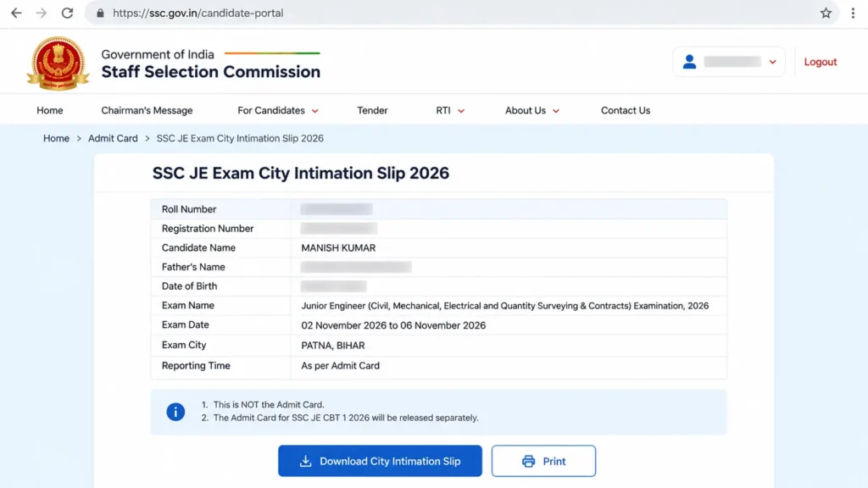Click the Download City Intimation Slip button
This screenshot has width=868, height=488.
380,461
